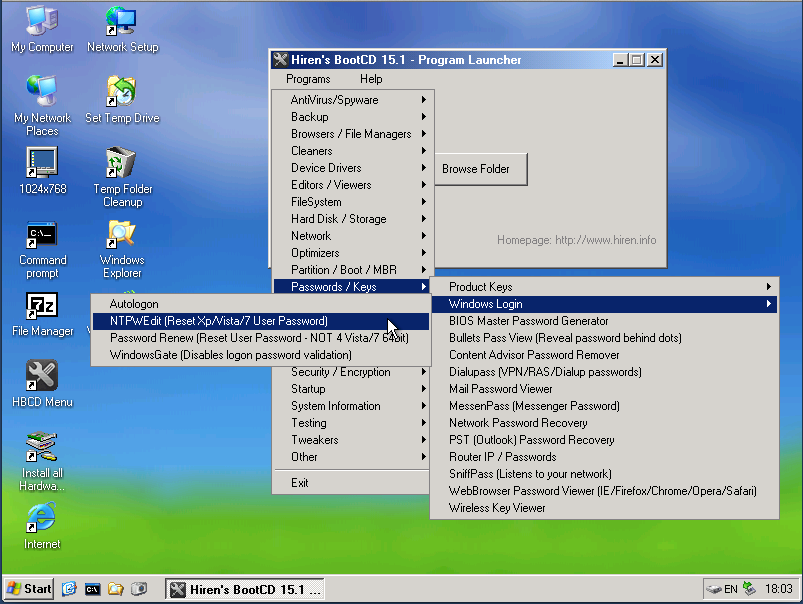Expand the Network programs submenu
This screenshot has width=803, height=604.
tap(311, 235)
